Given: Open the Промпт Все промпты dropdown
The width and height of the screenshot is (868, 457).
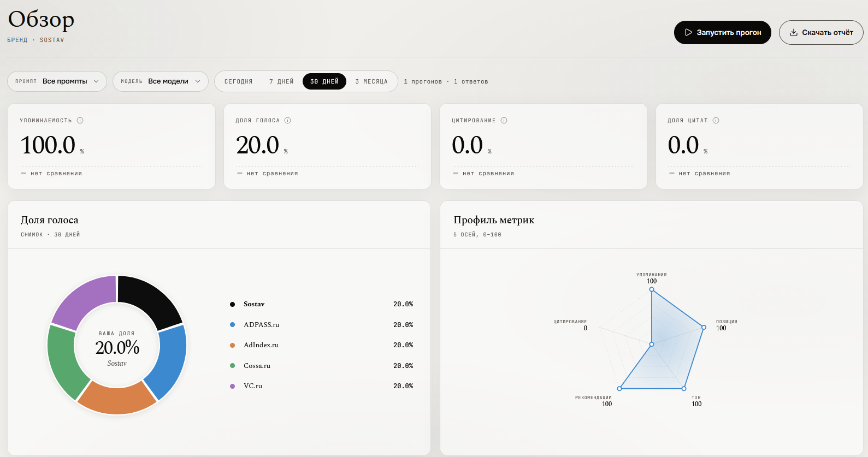Looking at the screenshot, I should click(57, 81).
